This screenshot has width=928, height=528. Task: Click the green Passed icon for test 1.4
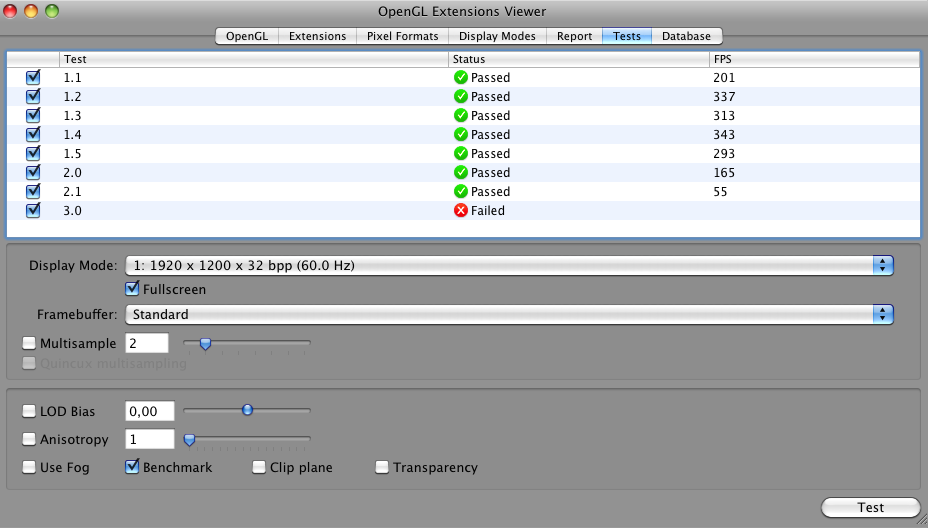(x=460, y=134)
